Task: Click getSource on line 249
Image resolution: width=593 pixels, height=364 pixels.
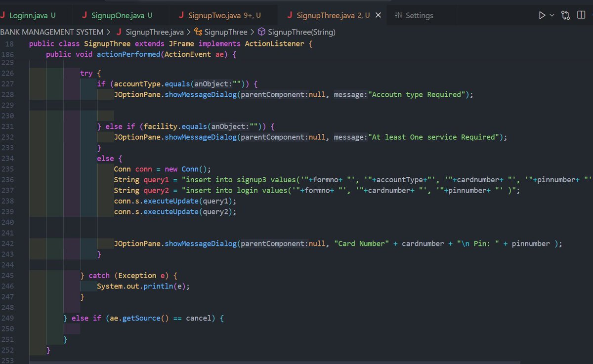Action: [141, 319]
